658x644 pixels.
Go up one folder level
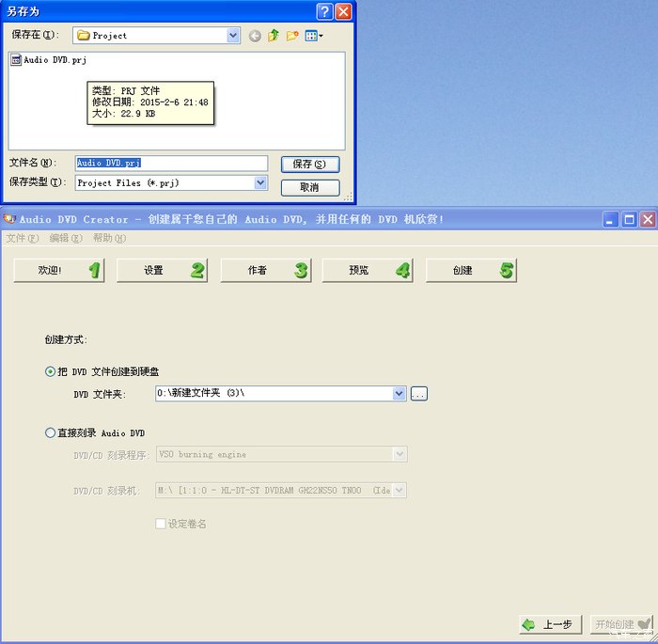[274, 36]
